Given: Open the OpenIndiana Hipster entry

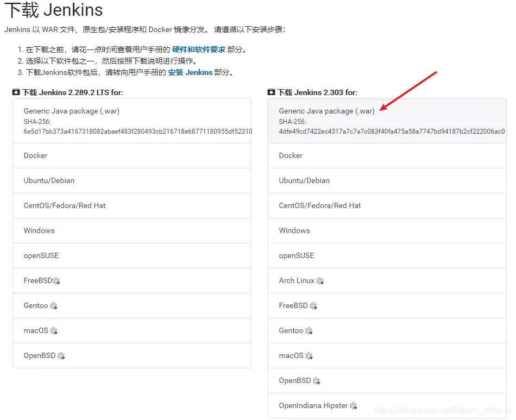Looking at the screenshot, I should pyautogui.click(x=387, y=406).
